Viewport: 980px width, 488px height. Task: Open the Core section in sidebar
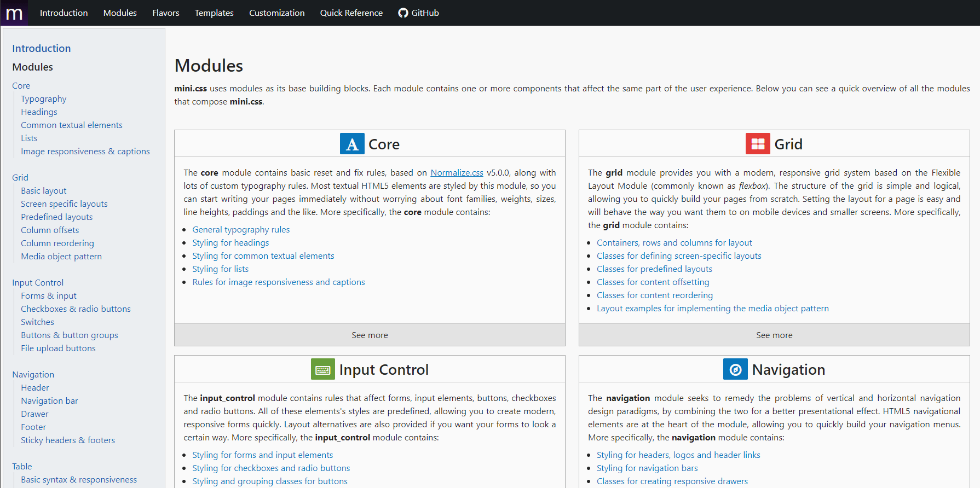point(21,86)
